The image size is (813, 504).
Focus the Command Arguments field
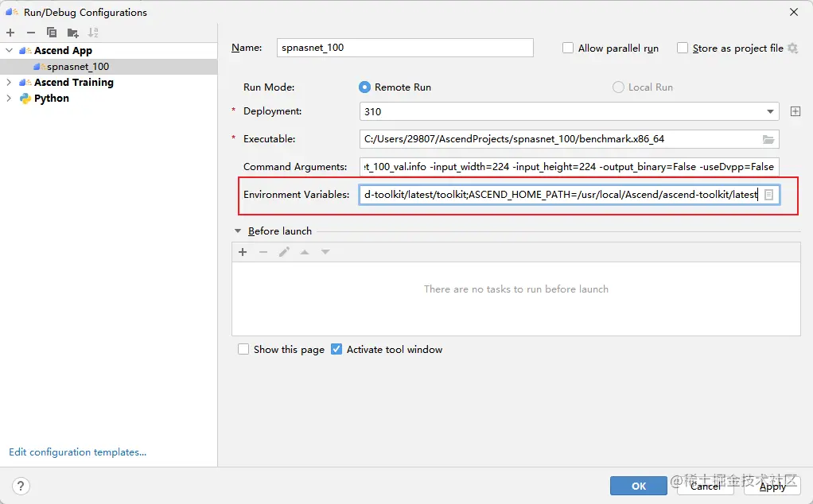click(569, 167)
